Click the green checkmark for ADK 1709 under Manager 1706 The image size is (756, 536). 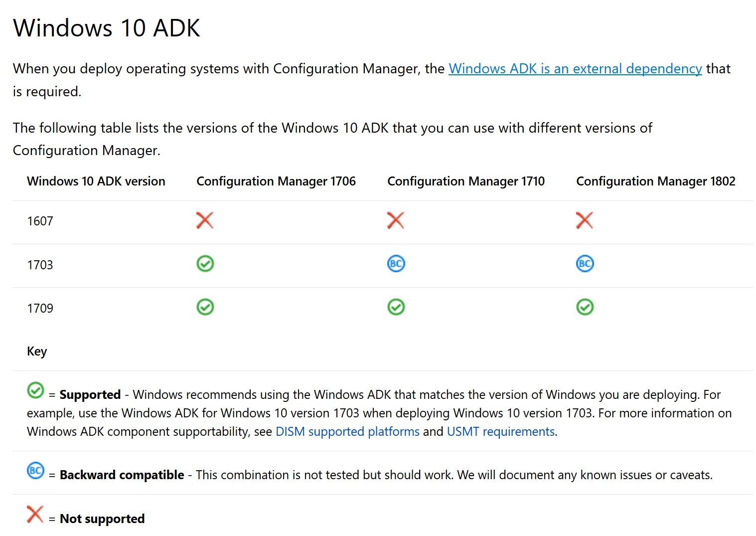coord(205,307)
